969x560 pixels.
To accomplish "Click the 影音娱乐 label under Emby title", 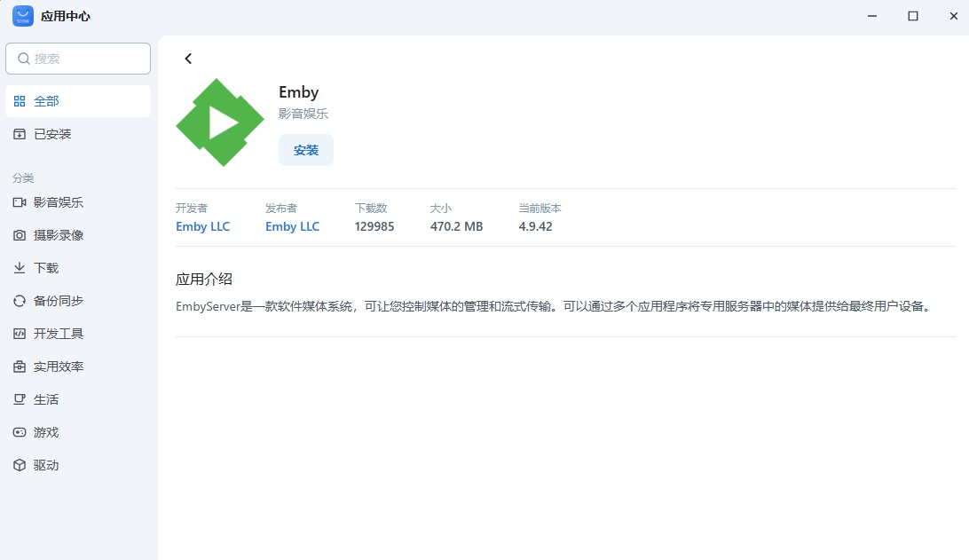I will [x=303, y=114].
